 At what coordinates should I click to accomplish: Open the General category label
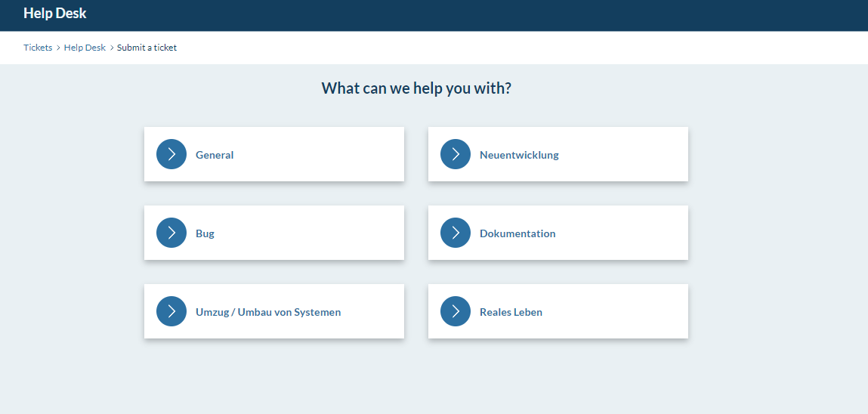[215, 155]
